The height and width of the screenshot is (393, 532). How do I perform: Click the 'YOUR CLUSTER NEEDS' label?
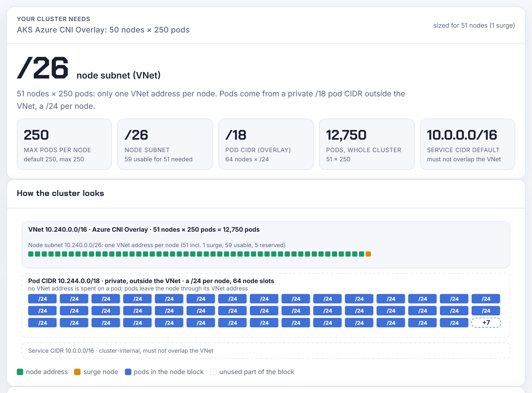click(54, 19)
